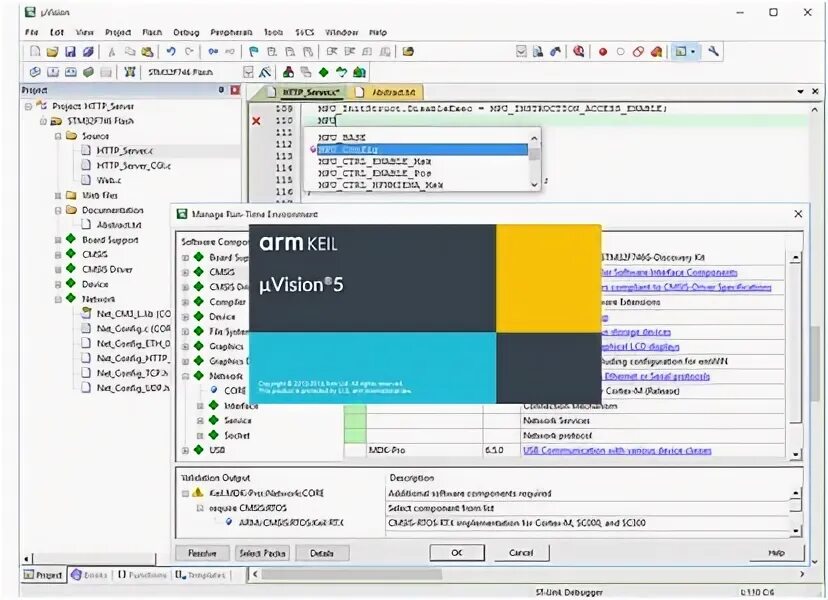This screenshot has height=600, width=828.
Task: Toggle selection cell in Service row
Action: pos(355,420)
